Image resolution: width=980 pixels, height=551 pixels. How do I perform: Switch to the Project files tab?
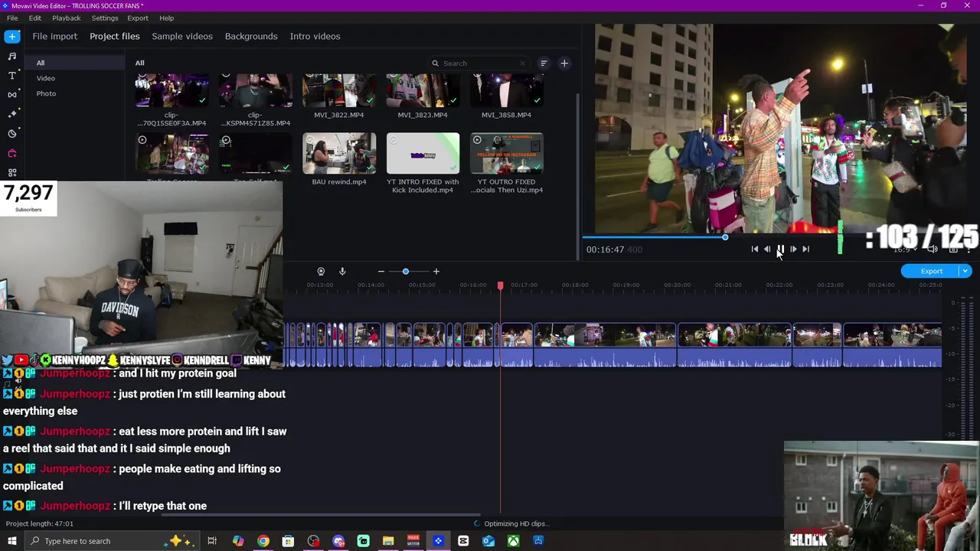(x=115, y=36)
